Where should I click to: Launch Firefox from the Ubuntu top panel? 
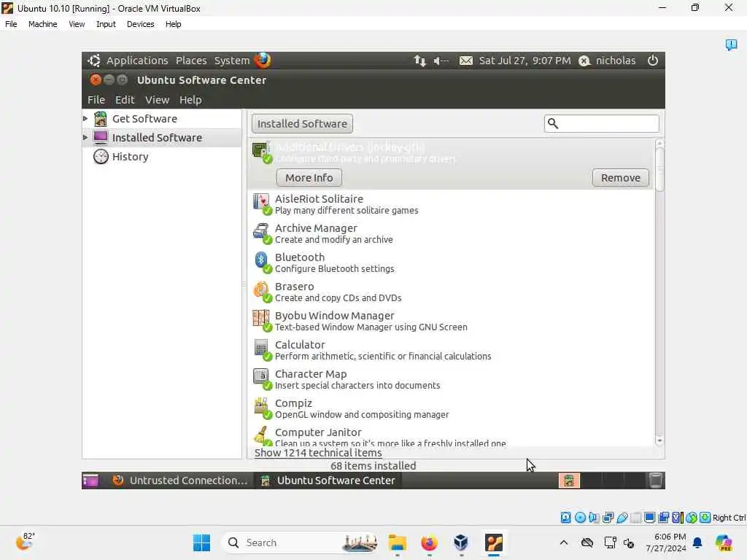point(263,60)
